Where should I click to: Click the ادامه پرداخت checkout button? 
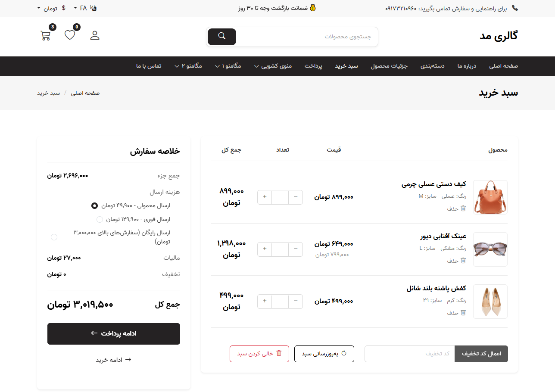pos(113,333)
